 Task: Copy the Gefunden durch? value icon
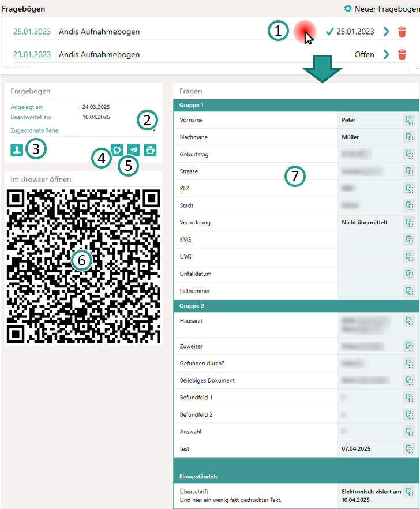coord(409,364)
